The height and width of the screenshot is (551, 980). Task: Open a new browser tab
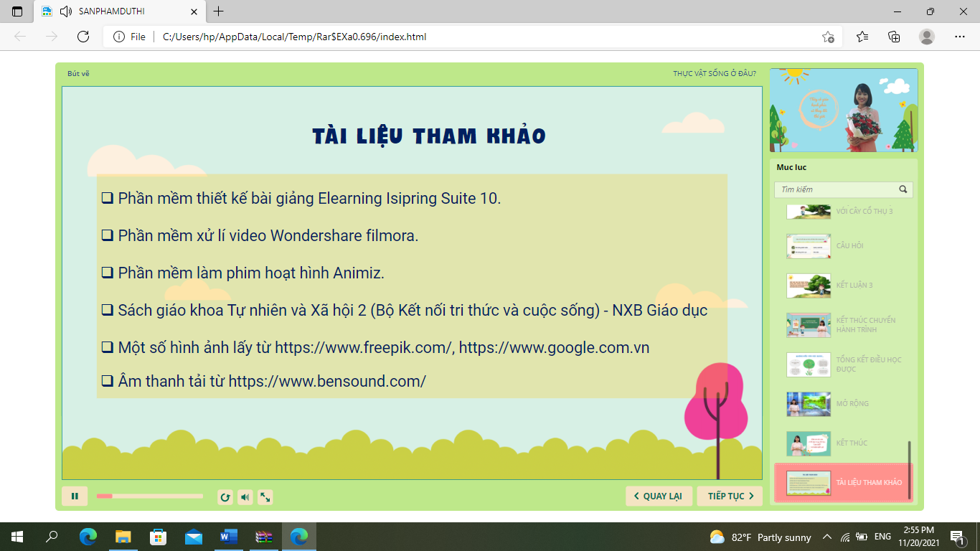(219, 11)
